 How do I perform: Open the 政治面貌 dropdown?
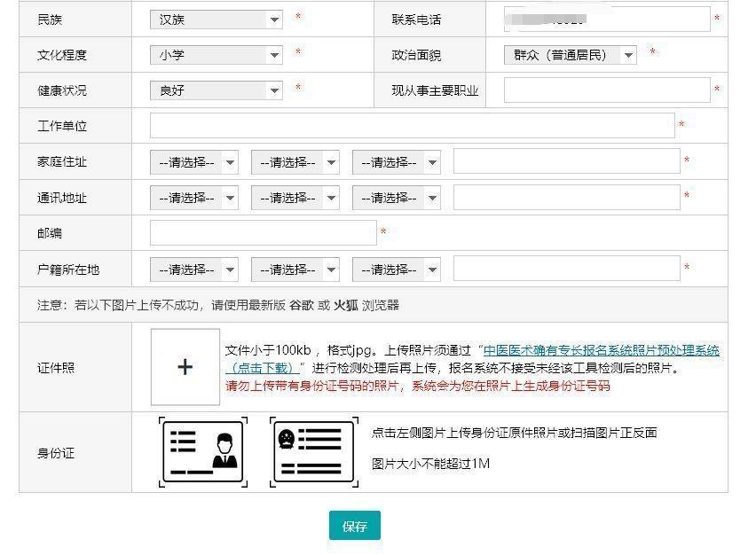570,55
